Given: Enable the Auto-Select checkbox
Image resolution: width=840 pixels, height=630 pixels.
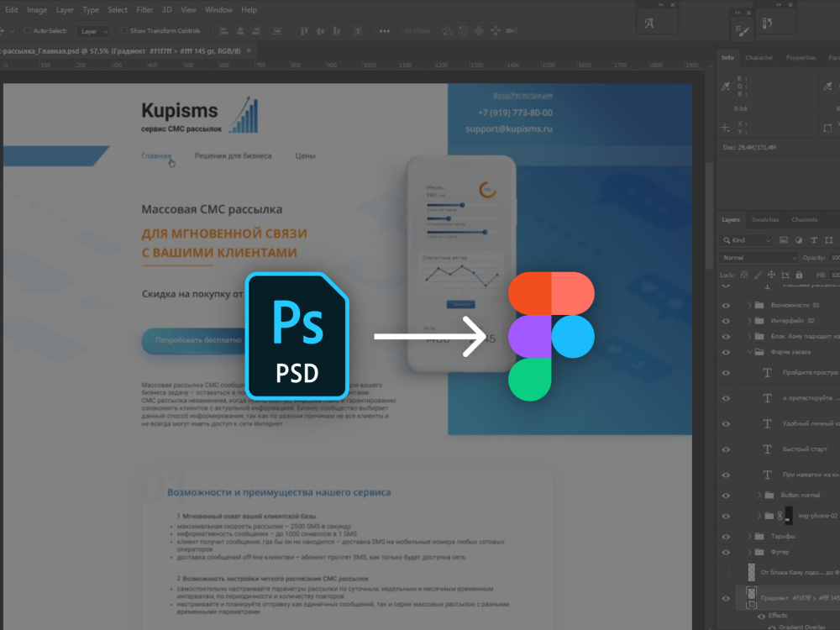Looking at the screenshot, I should pyautogui.click(x=28, y=31).
